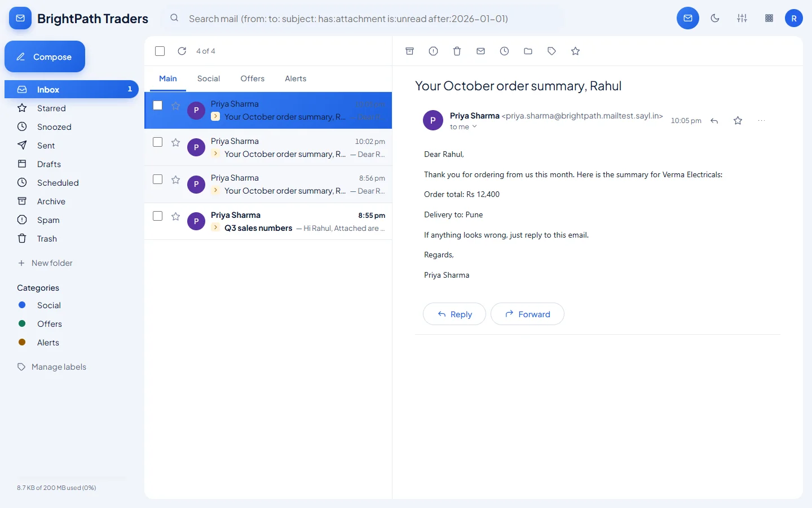
Task: Delete the message with the trash icon
Action: [457, 51]
